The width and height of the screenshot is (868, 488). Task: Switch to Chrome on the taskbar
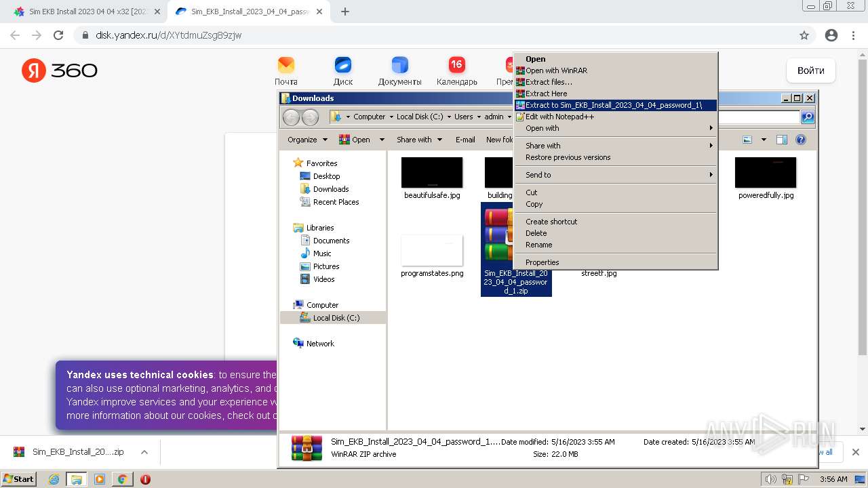pos(123,479)
